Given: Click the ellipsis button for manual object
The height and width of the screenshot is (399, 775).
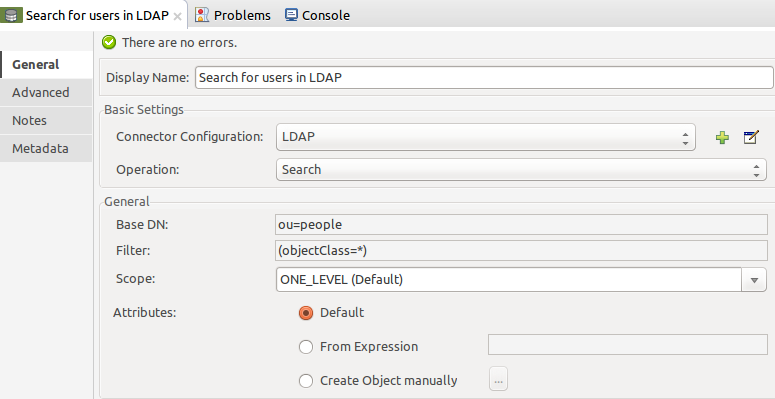Looking at the screenshot, I should (498, 380).
